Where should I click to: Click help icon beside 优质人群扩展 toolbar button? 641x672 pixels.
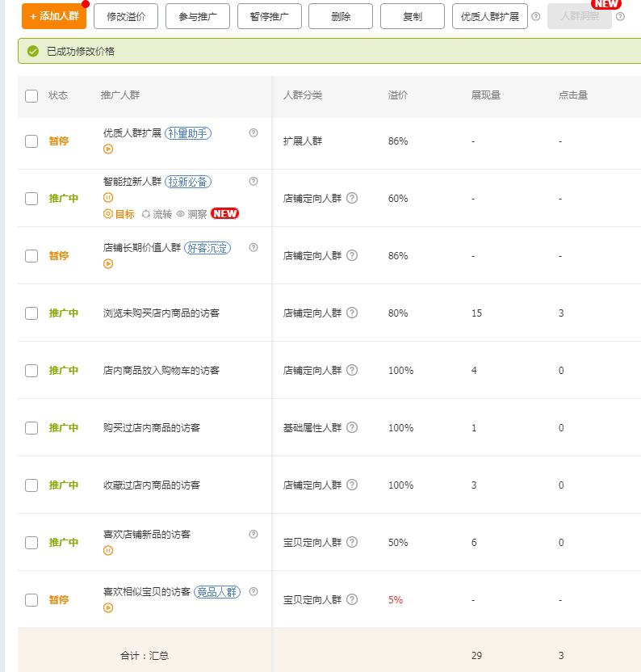click(535, 16)
